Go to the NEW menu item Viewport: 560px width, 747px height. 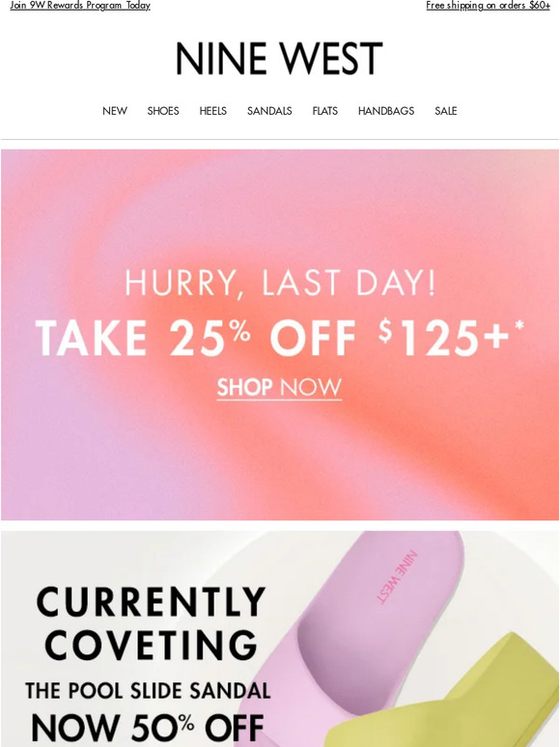click(x=115, y=111)
